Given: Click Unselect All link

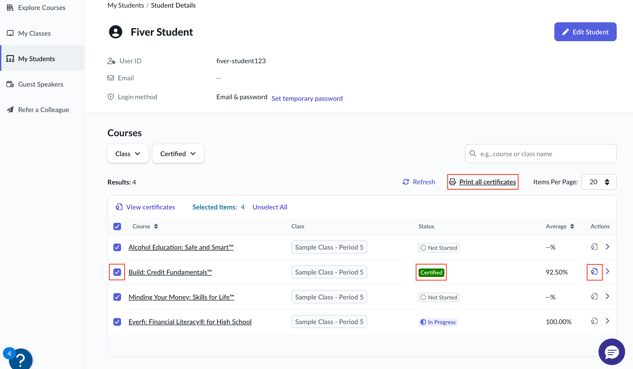Looking at the screenshot, I should pos(270,207).
